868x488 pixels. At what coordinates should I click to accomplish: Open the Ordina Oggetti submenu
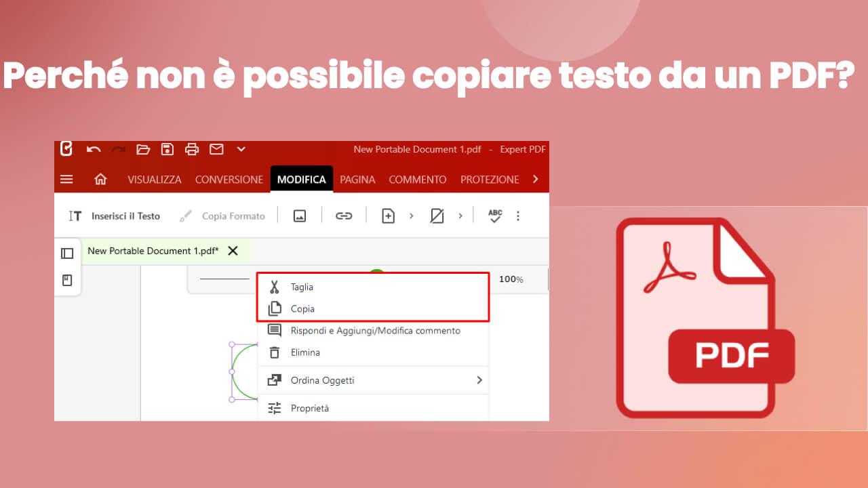(373, 380)
